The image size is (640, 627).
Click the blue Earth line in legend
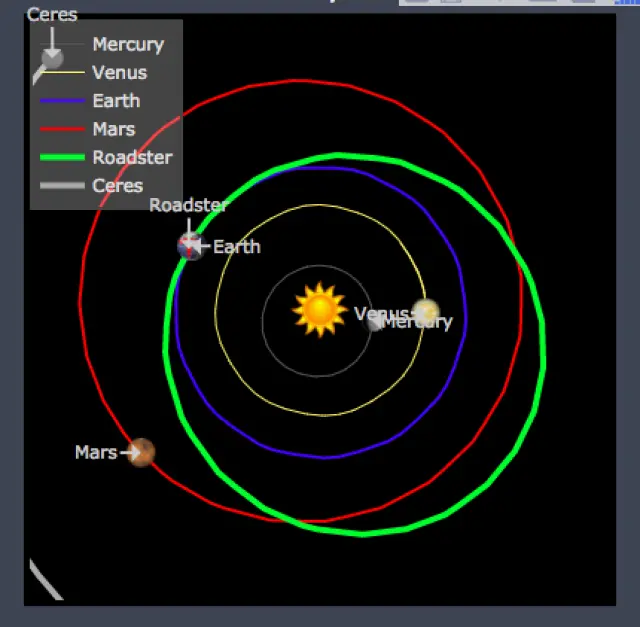click(62, 101)
